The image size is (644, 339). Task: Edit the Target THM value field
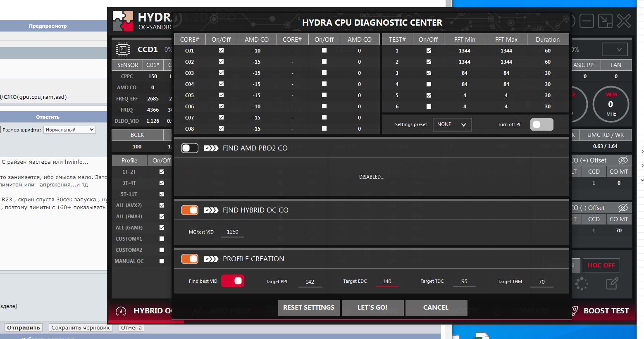tap(541, 282)
